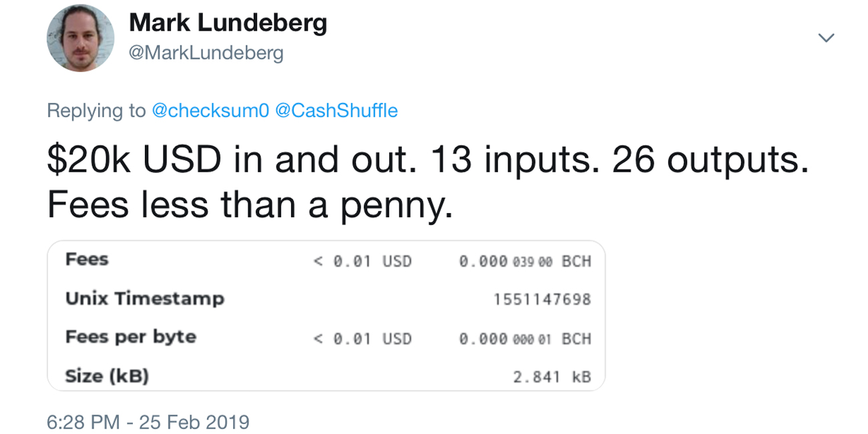The image size is (868, 434).
Task: Select the tweet body text
Action: 427,180
